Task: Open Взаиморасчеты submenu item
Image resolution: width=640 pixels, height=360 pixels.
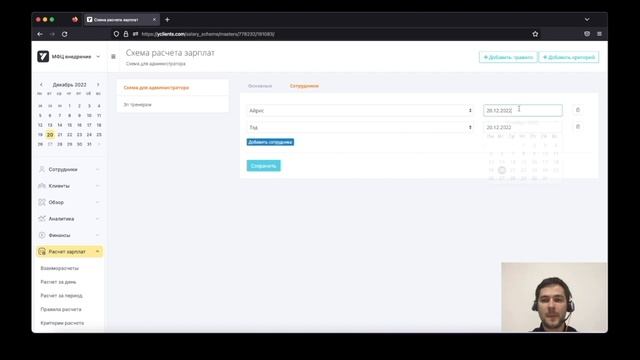Action: pyautogui.click(x=60, y=268)
